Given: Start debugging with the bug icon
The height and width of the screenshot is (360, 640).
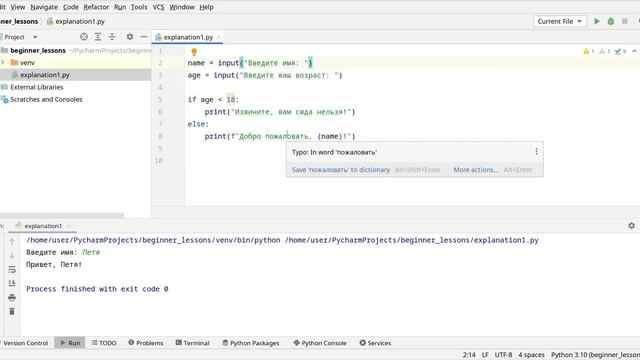Looking at the screenshot, I should click(611, 21).
